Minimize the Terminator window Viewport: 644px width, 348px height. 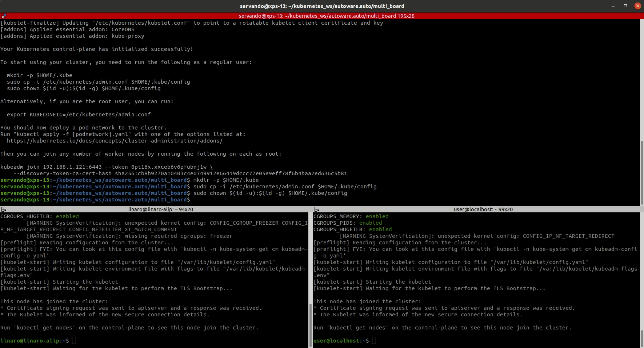point(613,6)
